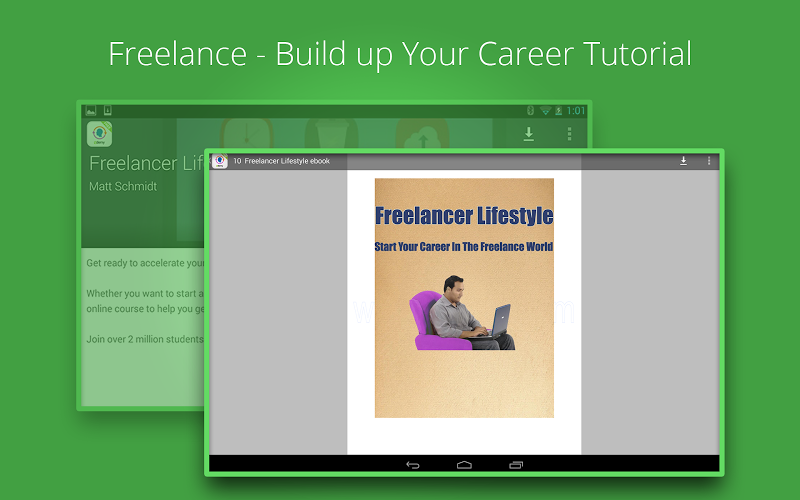This screenshot has width=800, height=500.
Task: Tap the download icon in the ebook viewer toolbar
Action: 683,161
